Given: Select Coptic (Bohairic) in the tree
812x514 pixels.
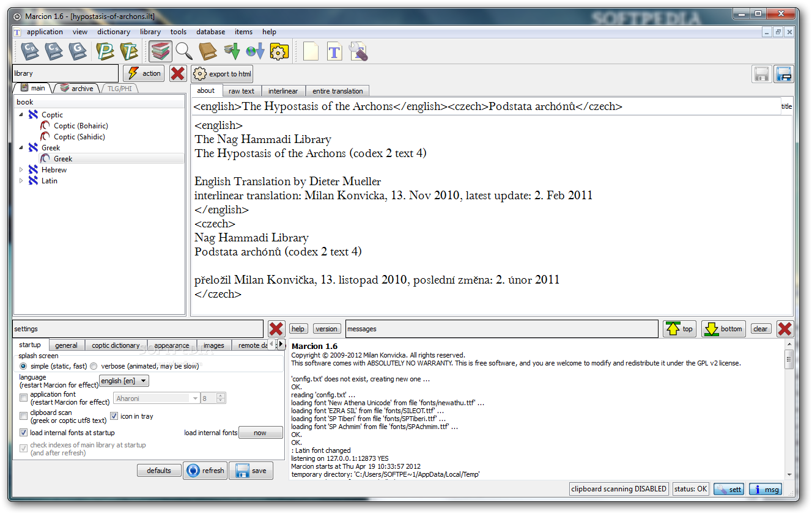Looking at the screenshot, I should tap(81, 126).
